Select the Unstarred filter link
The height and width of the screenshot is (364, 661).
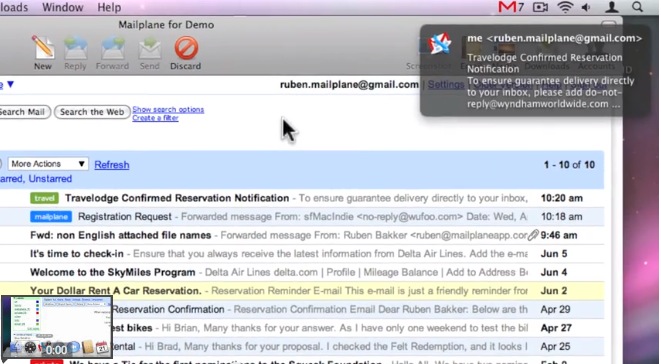50,178
